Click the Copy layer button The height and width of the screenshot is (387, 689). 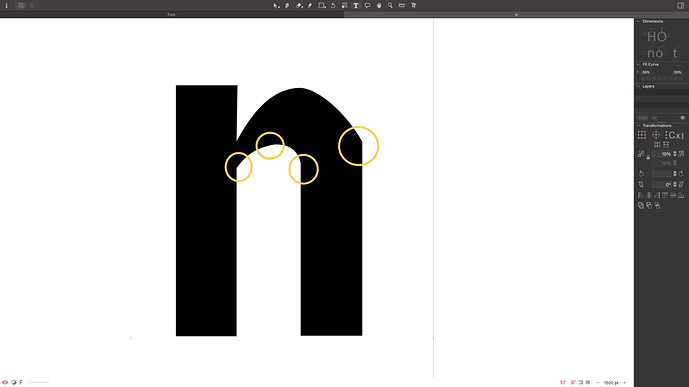click(x=642, y=118)
